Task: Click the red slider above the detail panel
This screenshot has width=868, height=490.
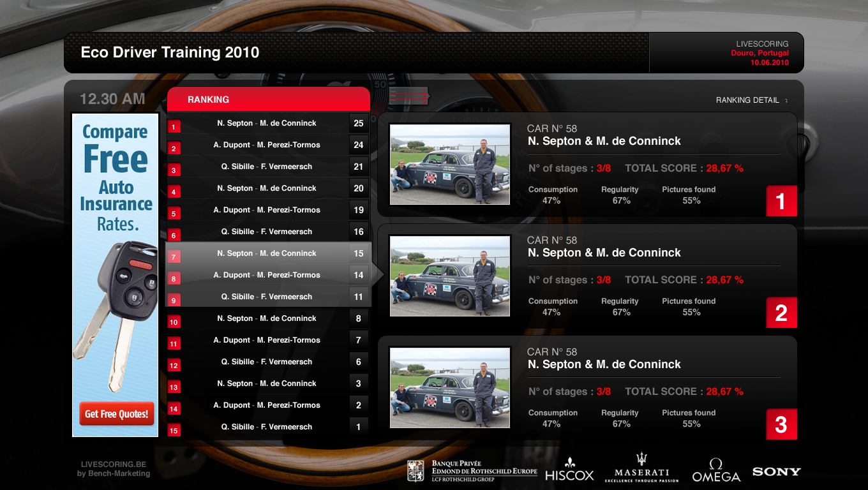Action: click(408, 96)
